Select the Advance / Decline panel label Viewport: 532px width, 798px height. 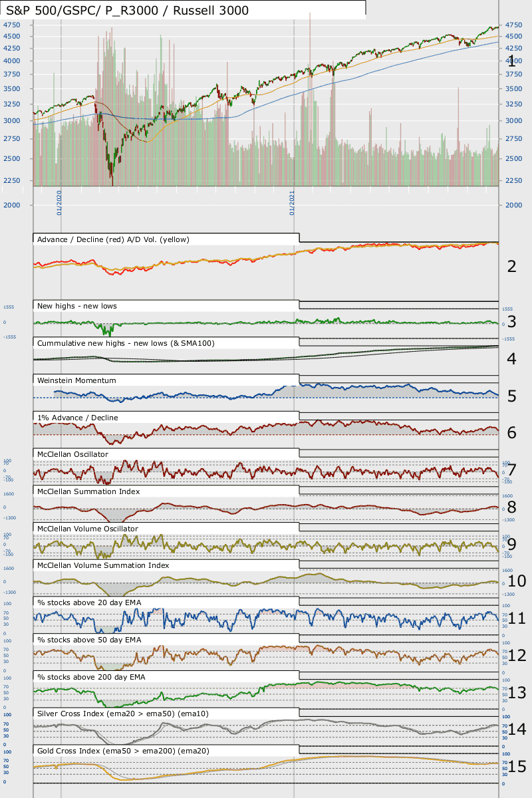point(114,239)
